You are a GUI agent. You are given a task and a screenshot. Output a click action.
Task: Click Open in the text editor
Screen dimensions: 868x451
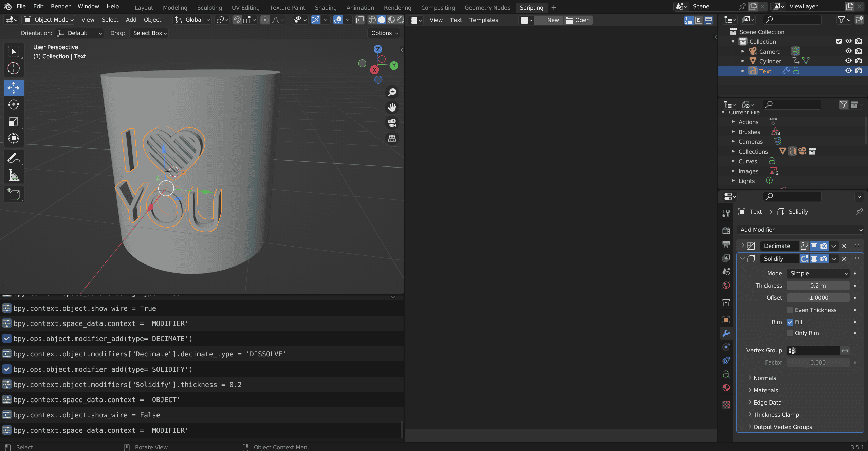[578, 20]
